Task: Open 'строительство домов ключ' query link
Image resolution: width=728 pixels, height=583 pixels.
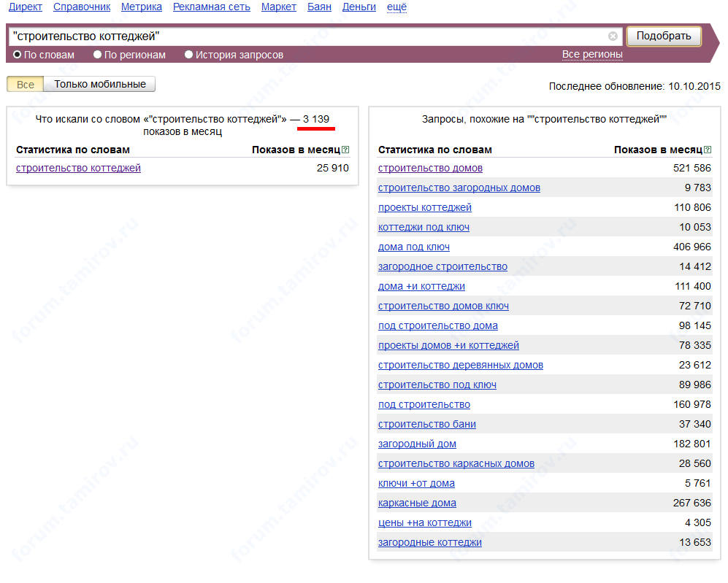Action: tap(443, 306)
